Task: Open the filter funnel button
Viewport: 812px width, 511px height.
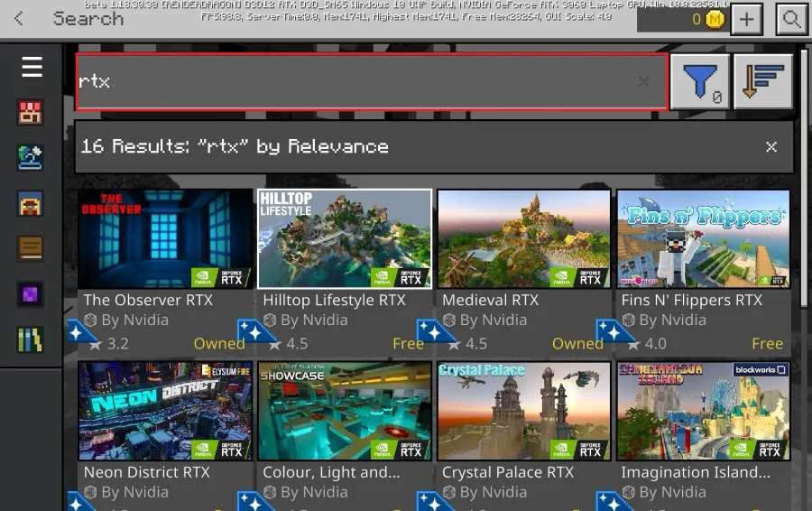Action: click(x=700, y=82)
